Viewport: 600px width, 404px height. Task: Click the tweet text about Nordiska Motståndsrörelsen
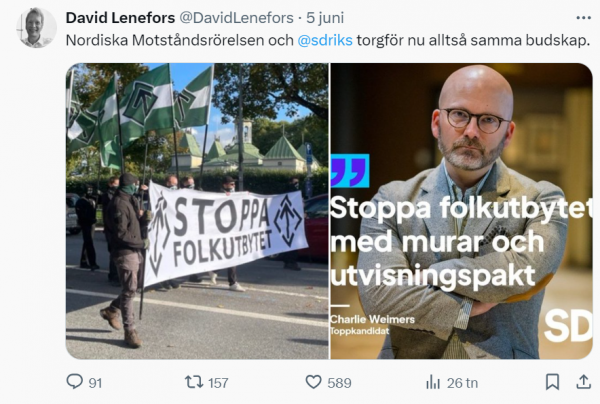pyautogui.click(x=328, y=40)
